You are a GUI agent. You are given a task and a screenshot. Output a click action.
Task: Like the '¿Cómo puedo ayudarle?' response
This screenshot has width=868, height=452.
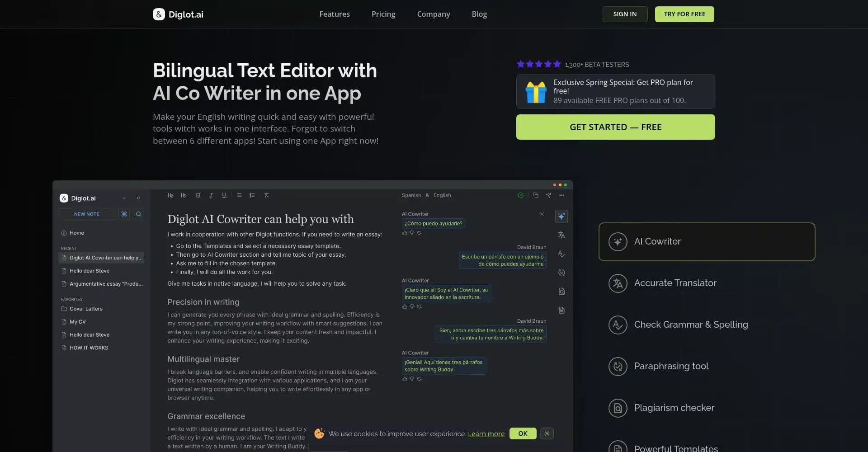pyautogui.click(x=405, y=233)
